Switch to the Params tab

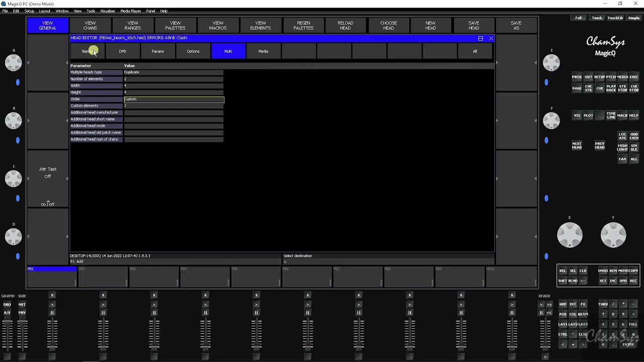coord(158,51)
